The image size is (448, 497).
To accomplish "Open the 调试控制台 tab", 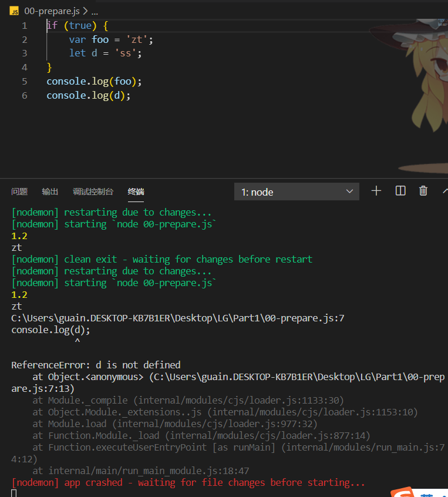I will point(93,192).
